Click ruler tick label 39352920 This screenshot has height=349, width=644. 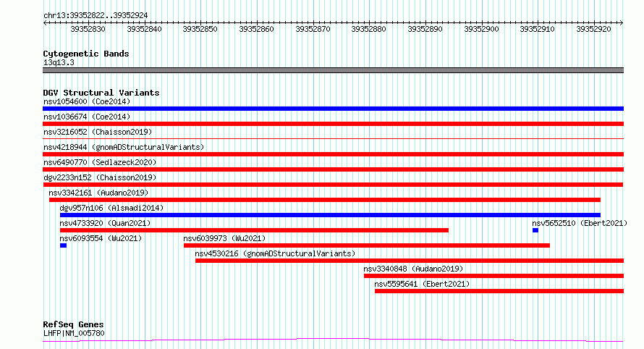[593, 29]
